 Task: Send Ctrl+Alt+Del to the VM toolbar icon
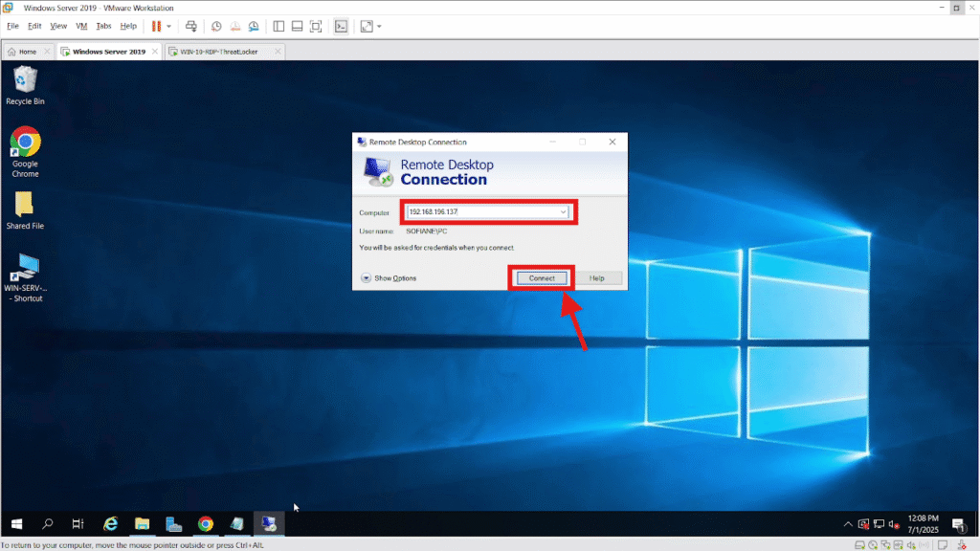tap(191, 26)
